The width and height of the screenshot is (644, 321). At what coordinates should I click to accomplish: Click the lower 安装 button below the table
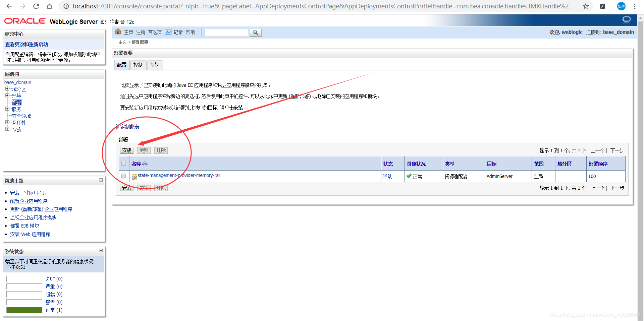[x=127, y=188]
